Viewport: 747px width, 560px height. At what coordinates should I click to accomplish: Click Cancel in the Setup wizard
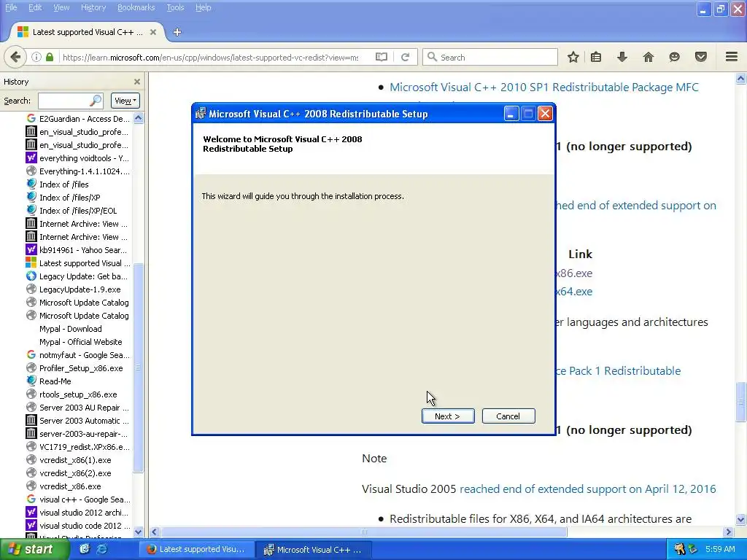508,416
